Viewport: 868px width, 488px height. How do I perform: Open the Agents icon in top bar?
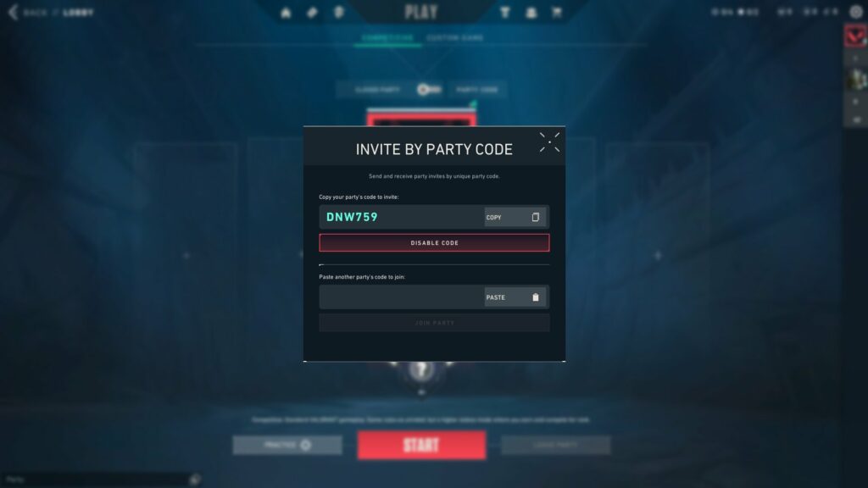tap(531, 12)
